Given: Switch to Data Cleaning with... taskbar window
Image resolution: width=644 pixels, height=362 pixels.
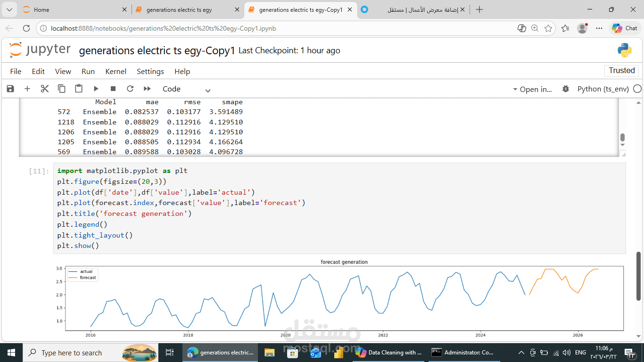Looking at the screenshot, I should 389,353.
